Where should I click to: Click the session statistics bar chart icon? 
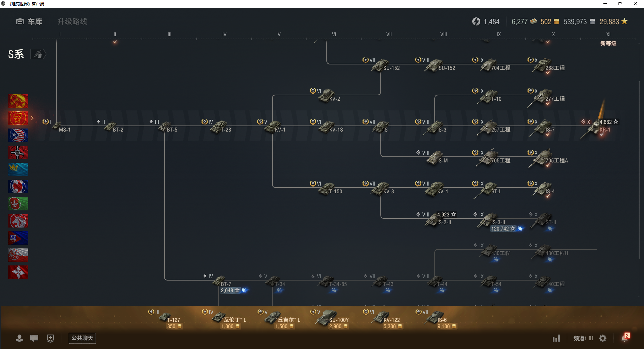coord(556,338)
